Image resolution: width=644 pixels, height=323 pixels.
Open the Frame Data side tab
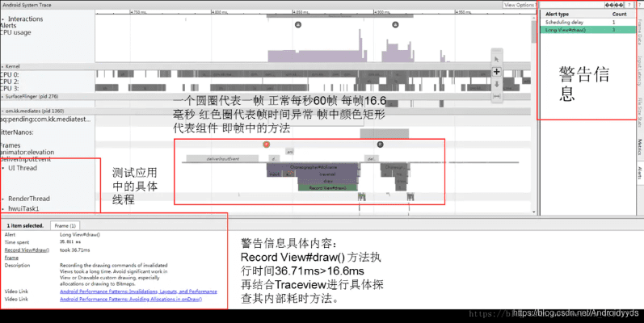(x=640, y=32)
